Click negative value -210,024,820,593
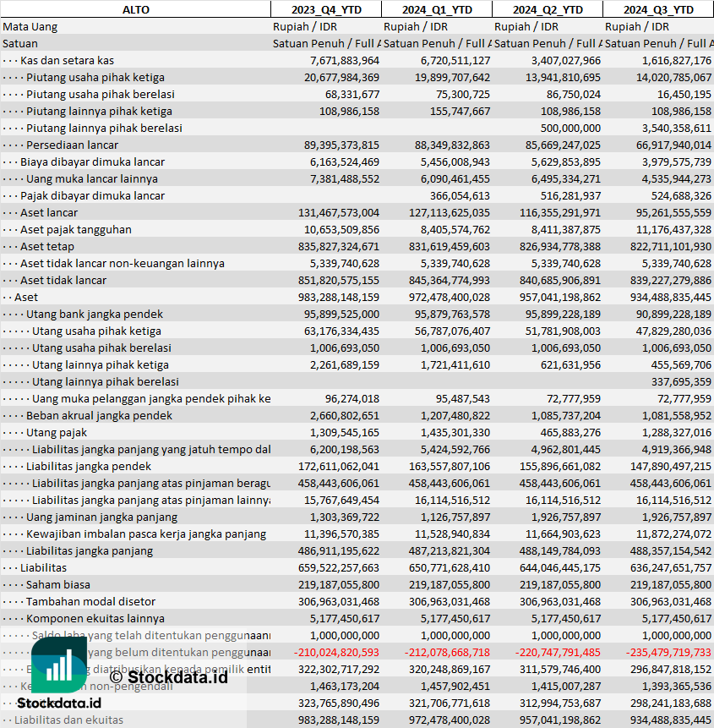This screenshot has width=714, height=728. 336,652
